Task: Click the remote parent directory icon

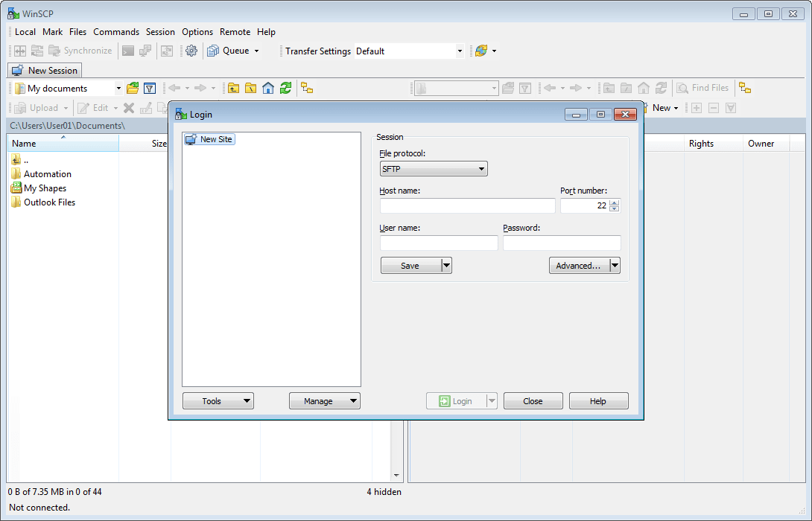Action: 609,88
